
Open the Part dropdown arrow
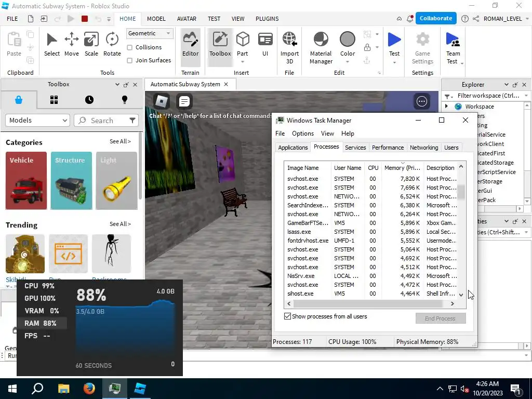pos(243,62)
